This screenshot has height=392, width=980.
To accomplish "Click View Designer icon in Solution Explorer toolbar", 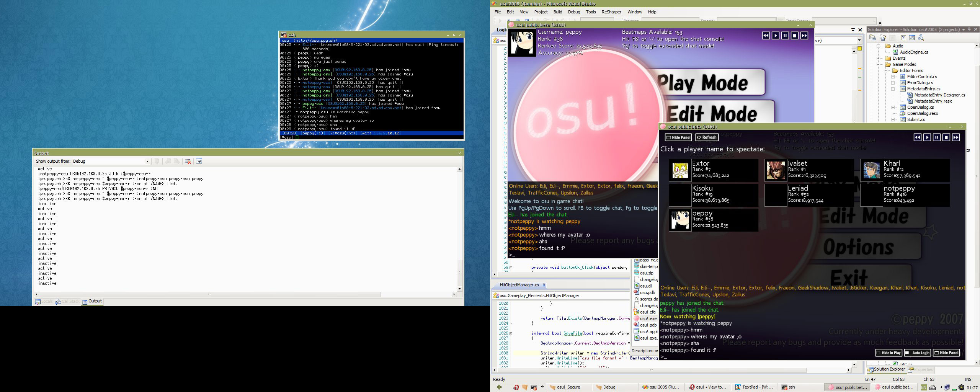I will point(912,38).
